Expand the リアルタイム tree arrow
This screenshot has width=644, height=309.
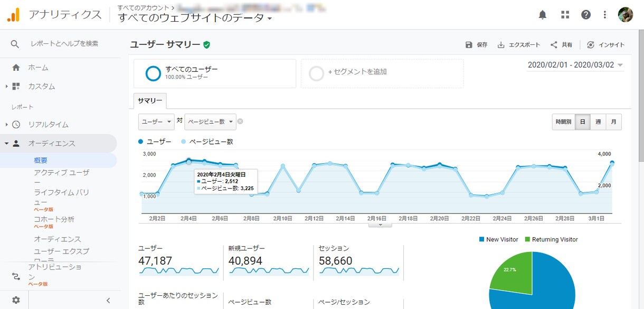[6, 125]
